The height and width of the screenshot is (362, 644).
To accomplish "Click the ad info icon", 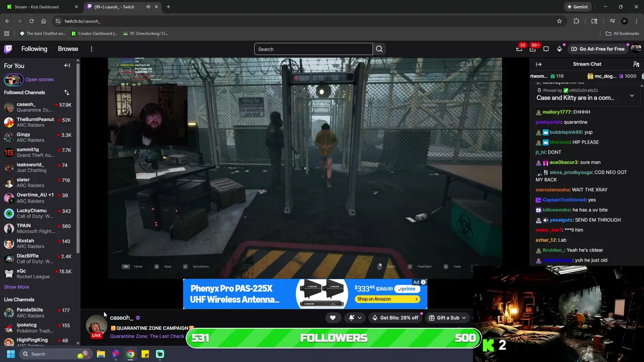I will click(x=423, y=282).
